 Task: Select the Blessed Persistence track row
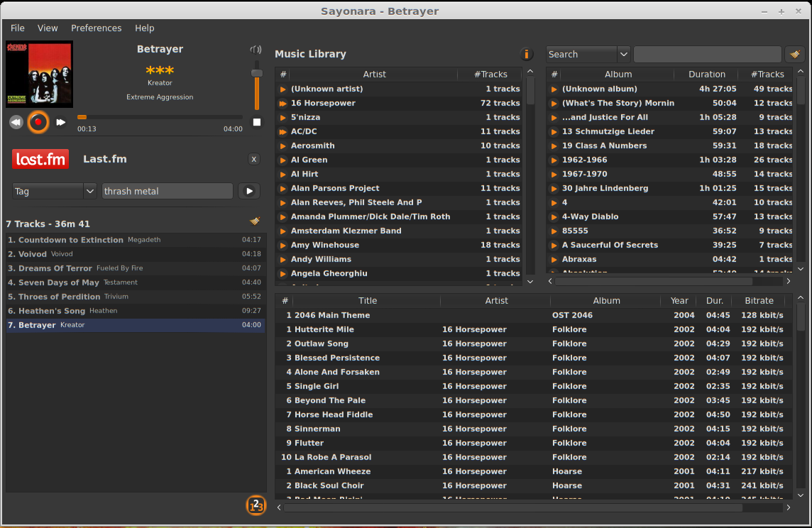click(534, 358)
